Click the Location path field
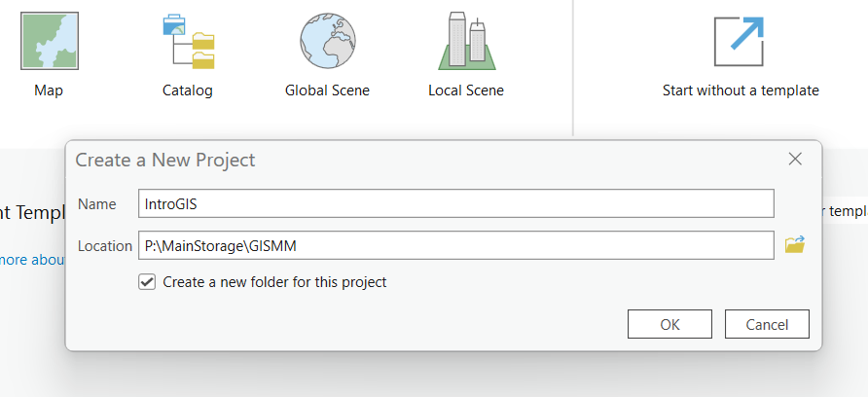 coord(456,245)
